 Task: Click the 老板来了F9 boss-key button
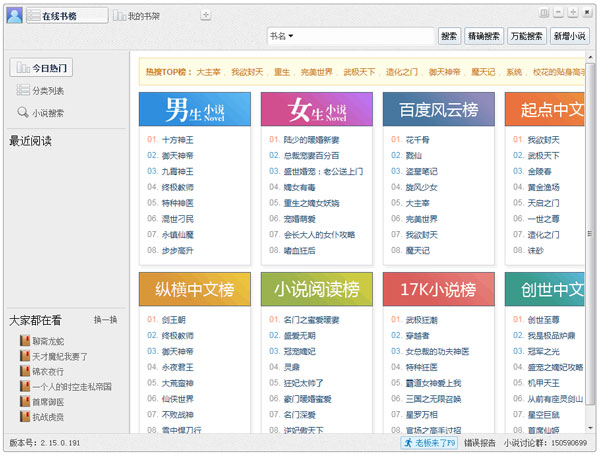pos(429,443)
